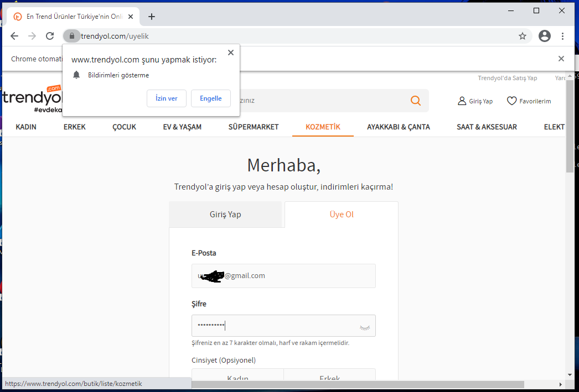
Task: Close the Chrome automation info bar
Action: (561, 59)
